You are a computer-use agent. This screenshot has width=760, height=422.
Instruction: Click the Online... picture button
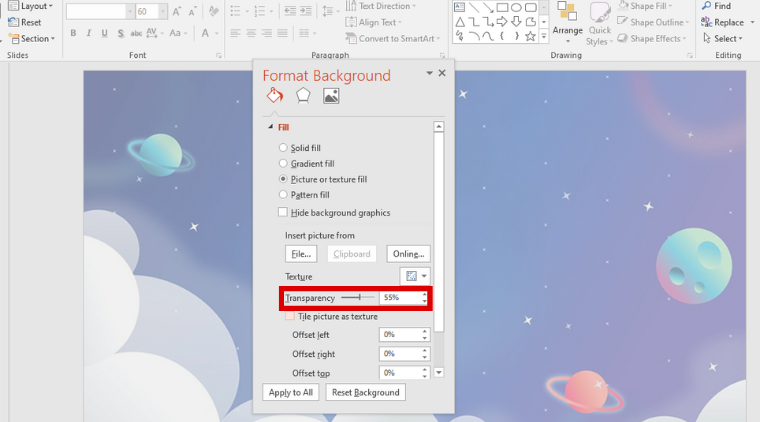coord(408,254)
